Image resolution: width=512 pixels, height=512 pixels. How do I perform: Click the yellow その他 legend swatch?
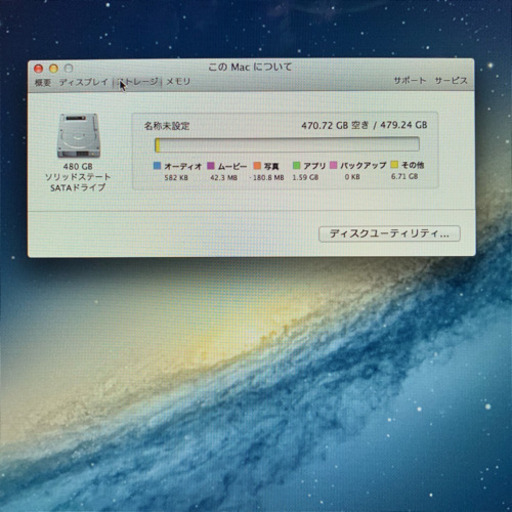point(394,165)
